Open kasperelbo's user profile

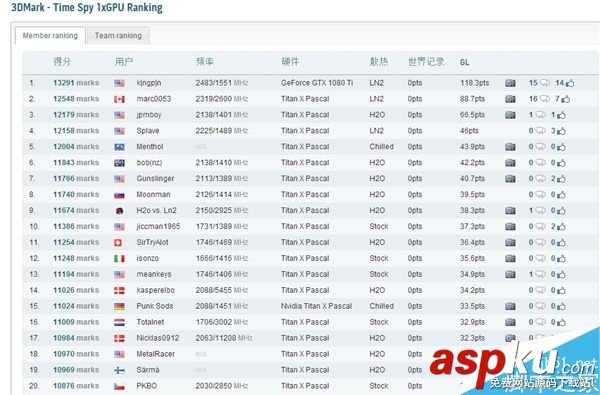(155, 291)
